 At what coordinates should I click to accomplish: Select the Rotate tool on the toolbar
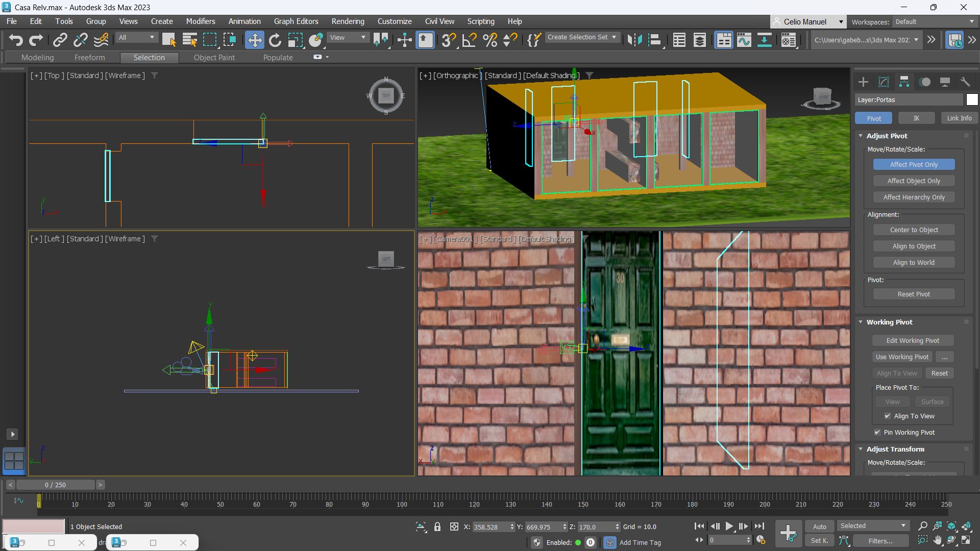[x=275, y=40]
